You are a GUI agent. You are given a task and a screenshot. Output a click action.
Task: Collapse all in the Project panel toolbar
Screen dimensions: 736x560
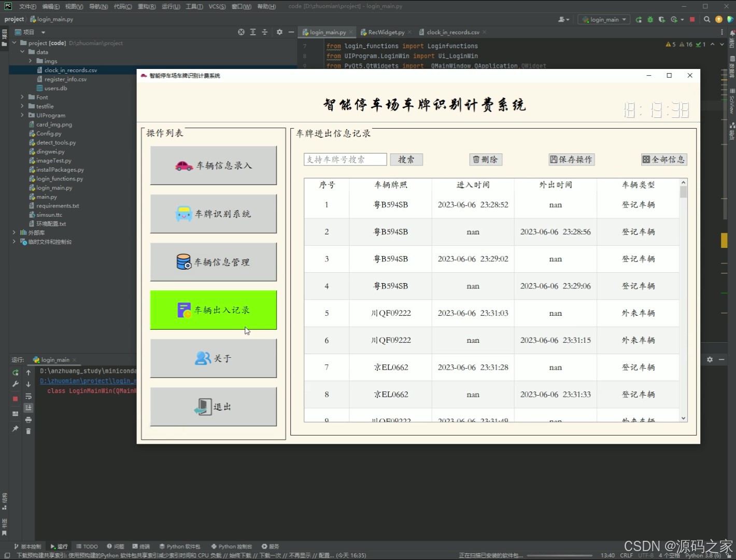coord(264,32)
